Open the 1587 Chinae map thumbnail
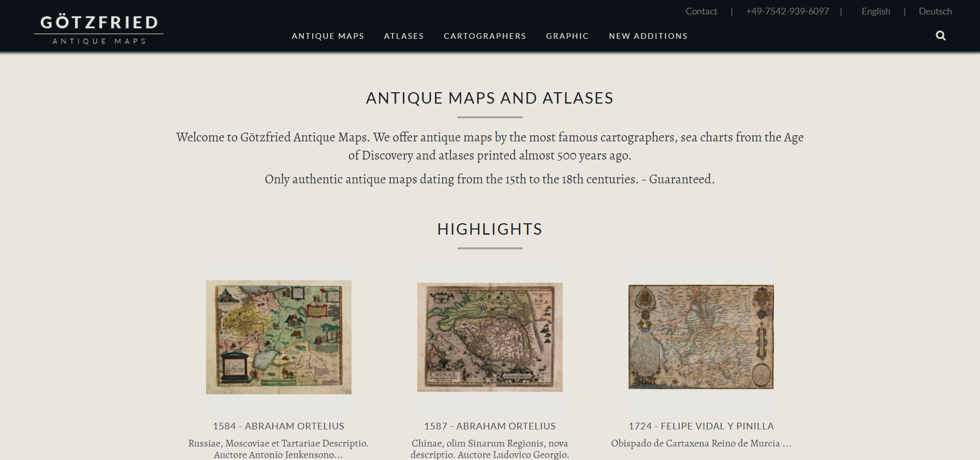980x460 pixels. coord(490,337)
